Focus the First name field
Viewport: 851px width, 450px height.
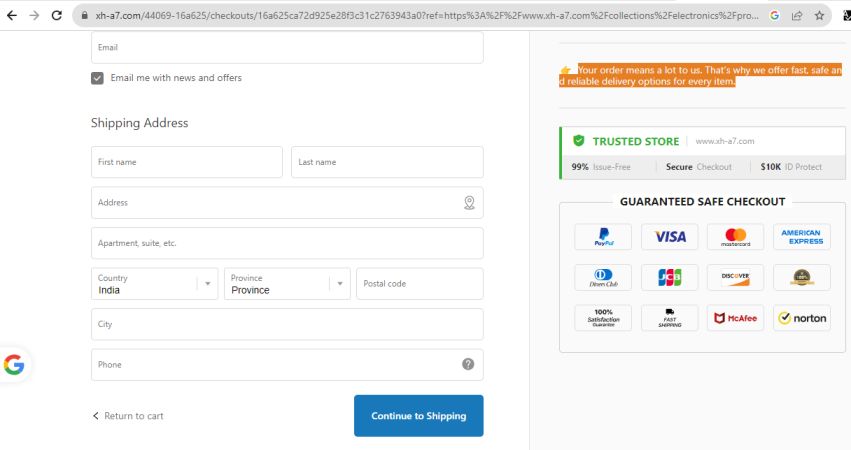[x=186, y=162]
